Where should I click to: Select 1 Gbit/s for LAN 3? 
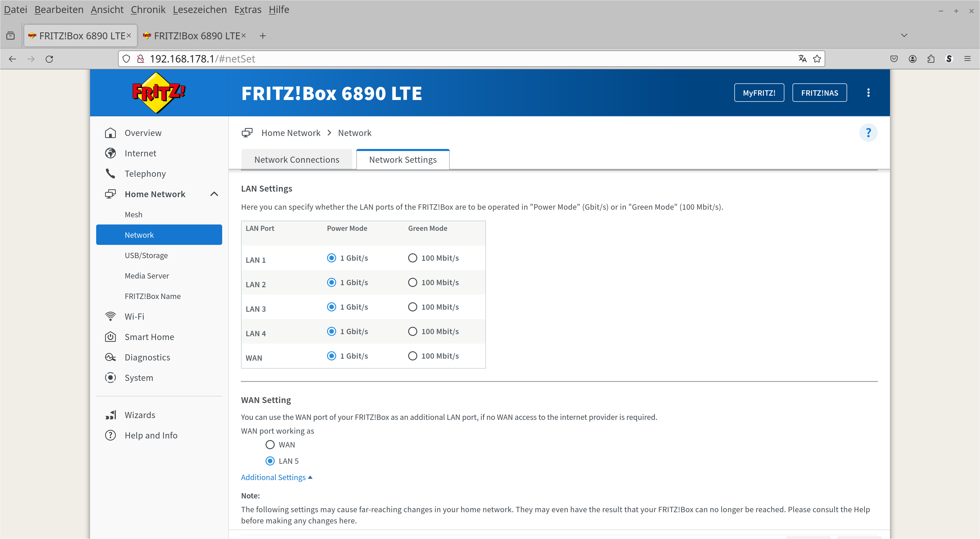tap(331, 307)
